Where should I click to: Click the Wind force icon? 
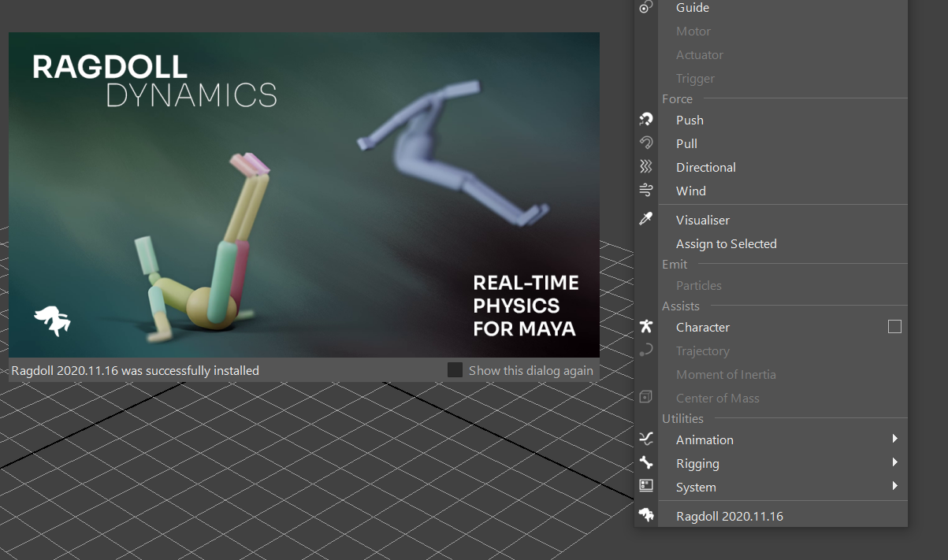coord(646,191)
